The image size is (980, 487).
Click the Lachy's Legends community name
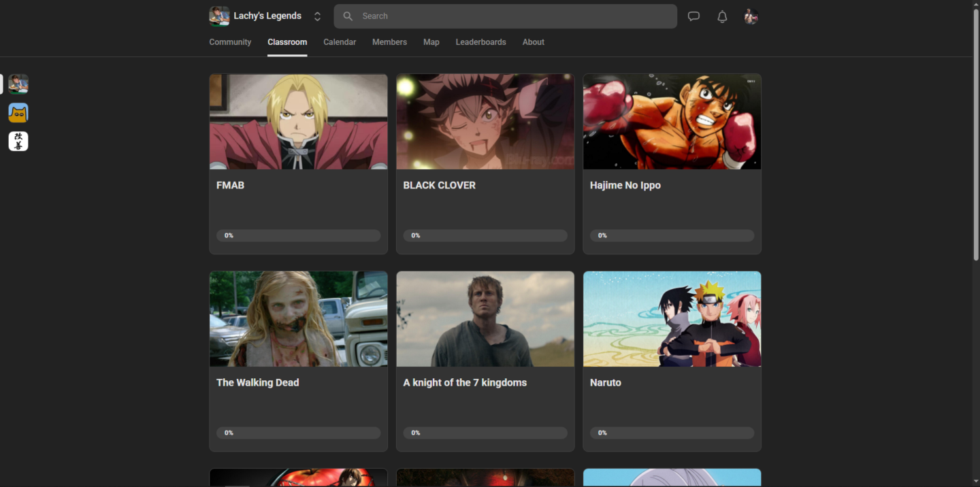click(267, 16)
